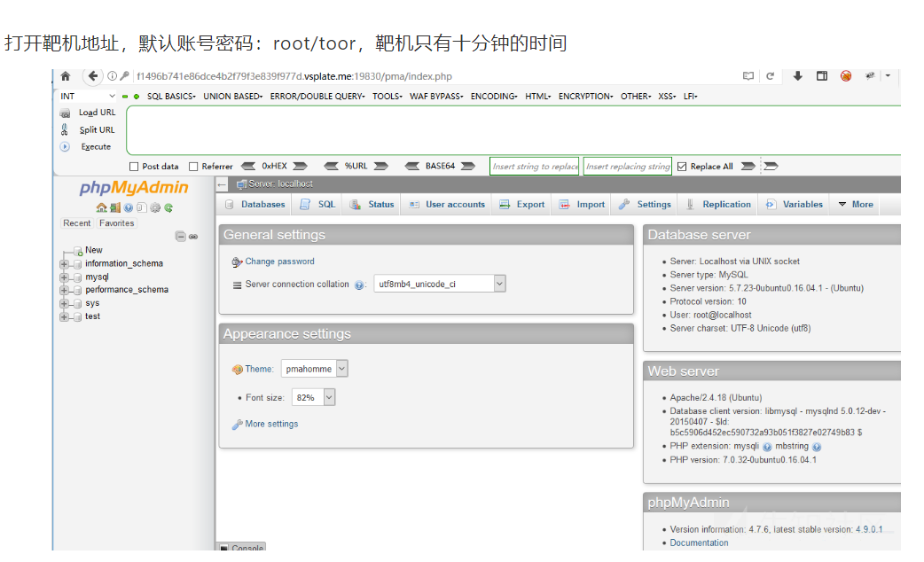
Task: Switch to the Status tab
Action: tap(372, 205)
